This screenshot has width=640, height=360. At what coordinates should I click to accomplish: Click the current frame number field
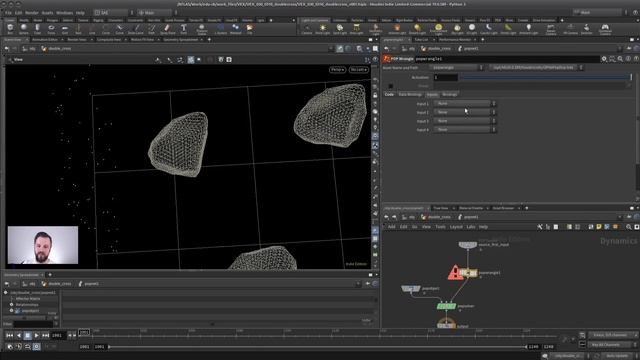coord(58,335)
